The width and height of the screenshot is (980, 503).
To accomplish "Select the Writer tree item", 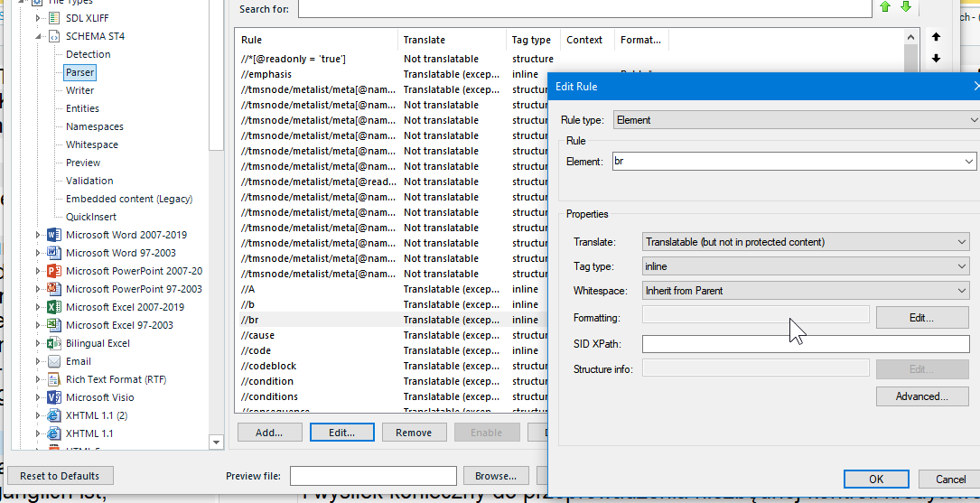I will point(80,90).
